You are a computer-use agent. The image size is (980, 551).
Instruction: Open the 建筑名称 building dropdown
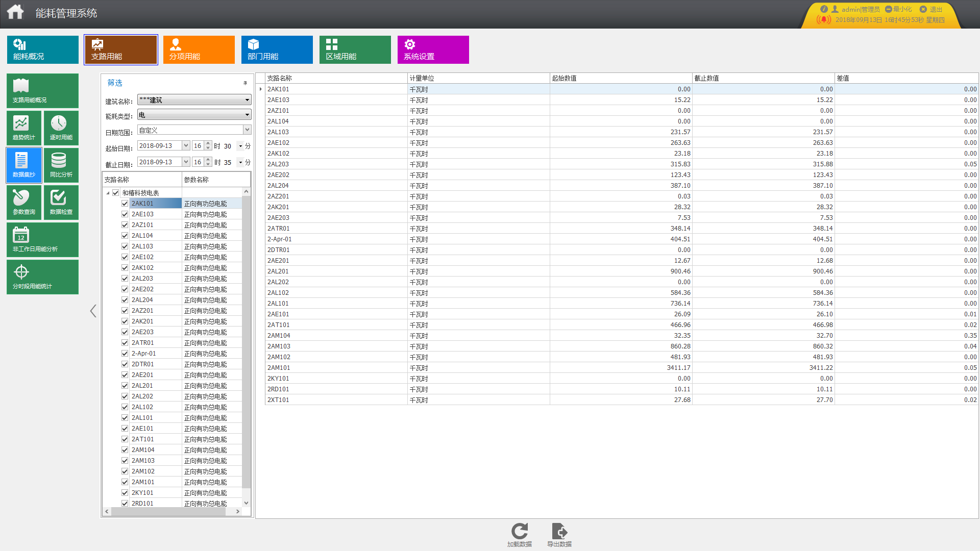tap(247, 100)
